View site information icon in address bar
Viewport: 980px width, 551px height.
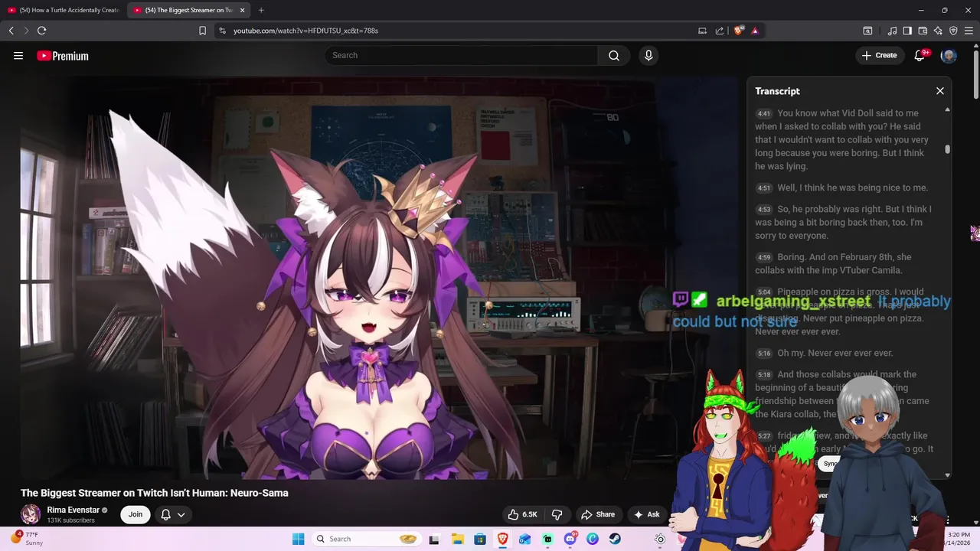222,31
